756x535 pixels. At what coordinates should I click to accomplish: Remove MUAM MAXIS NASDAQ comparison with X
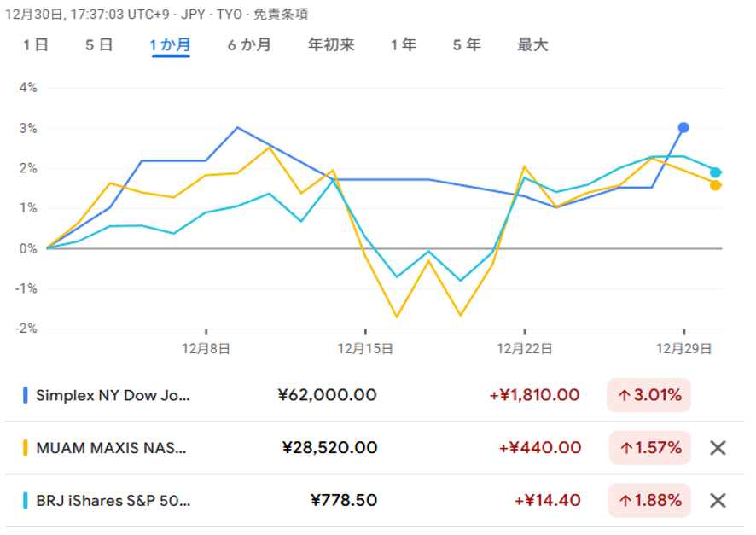[718, 448]
